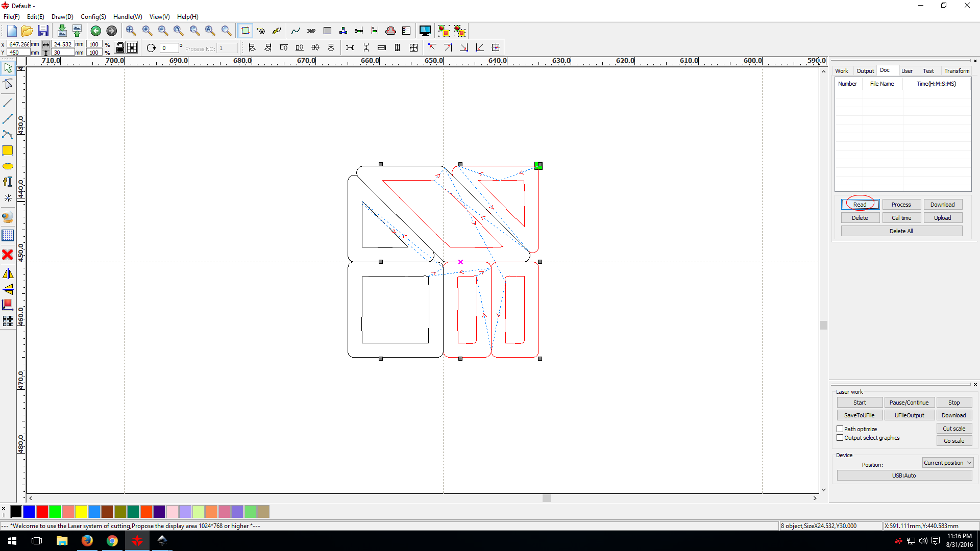Click the horizontal mirror tool
This screenshot has width=980, height=551.
8,274
